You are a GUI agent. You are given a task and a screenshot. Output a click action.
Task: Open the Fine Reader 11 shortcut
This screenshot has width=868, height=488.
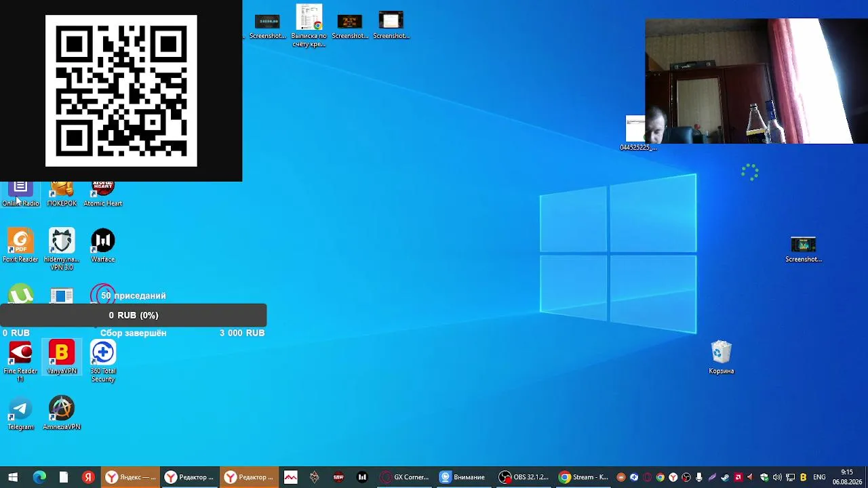(20, 362)
